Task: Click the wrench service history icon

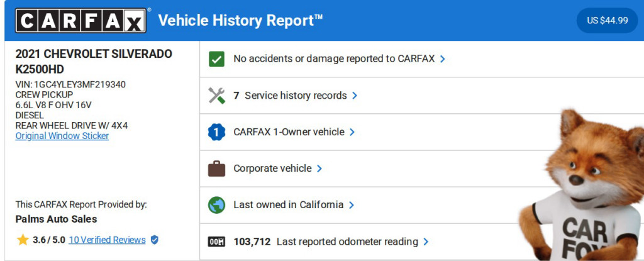Action: pyautogui.click(x=216, y=96)
